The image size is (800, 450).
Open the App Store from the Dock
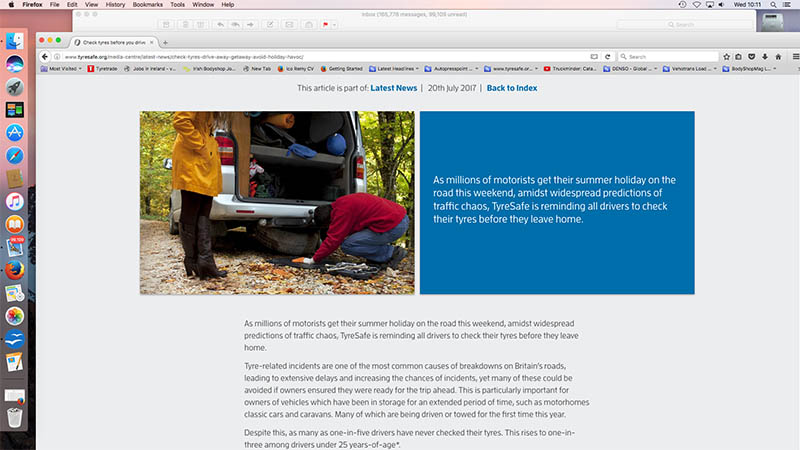15,132
